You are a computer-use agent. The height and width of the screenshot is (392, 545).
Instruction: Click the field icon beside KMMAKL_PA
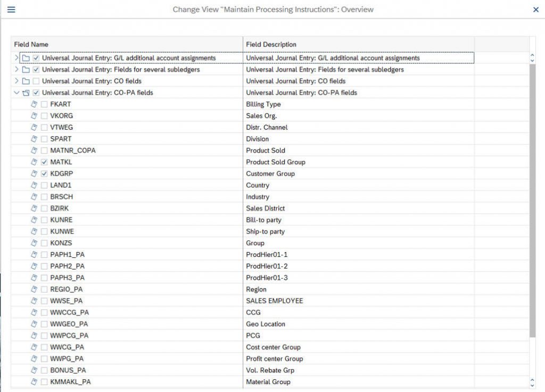(34, 381)
